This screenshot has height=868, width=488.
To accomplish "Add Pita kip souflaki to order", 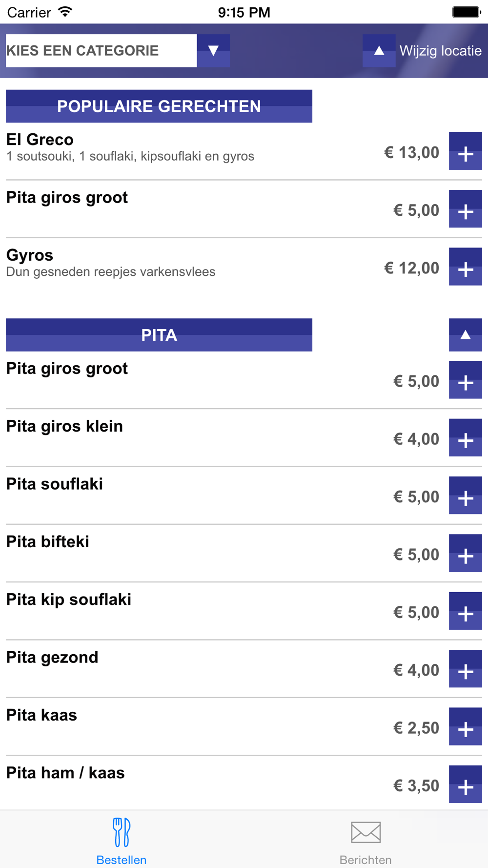I will 465,611.
